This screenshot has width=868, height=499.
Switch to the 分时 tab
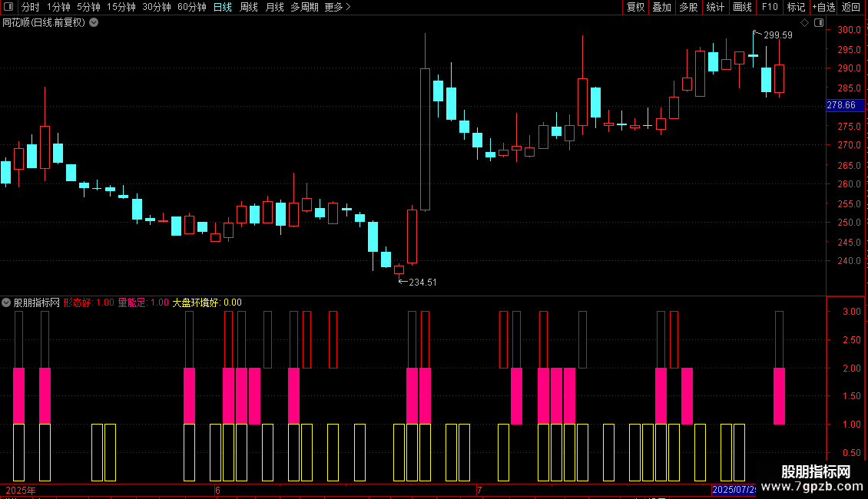pyautogui.click(x=31, y=7)
